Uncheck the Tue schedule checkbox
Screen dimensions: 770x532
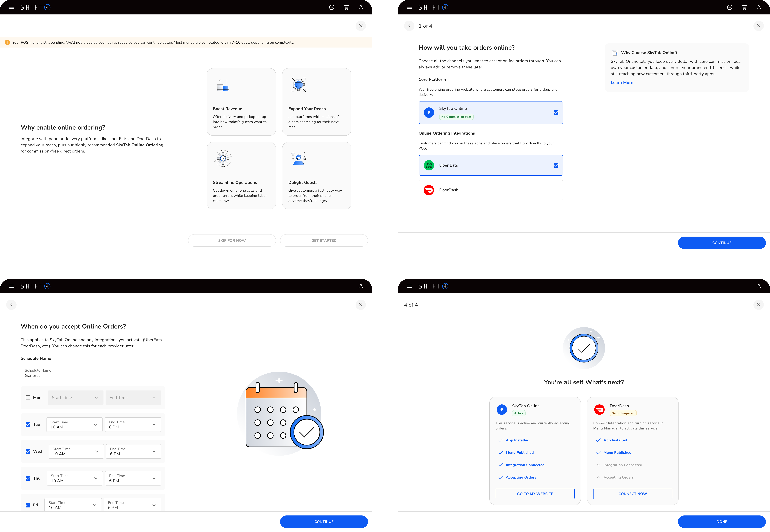(x=28, y=425)
